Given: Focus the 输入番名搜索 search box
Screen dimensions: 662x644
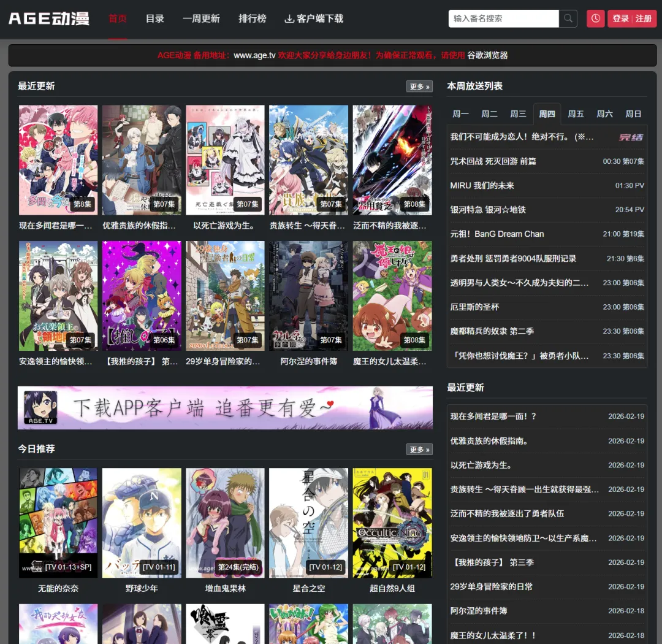Looking at the screenshot, I should [503, 18].
